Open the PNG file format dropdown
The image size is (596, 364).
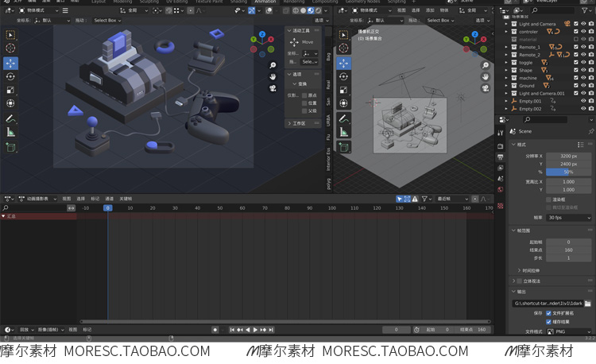point(569,331)
